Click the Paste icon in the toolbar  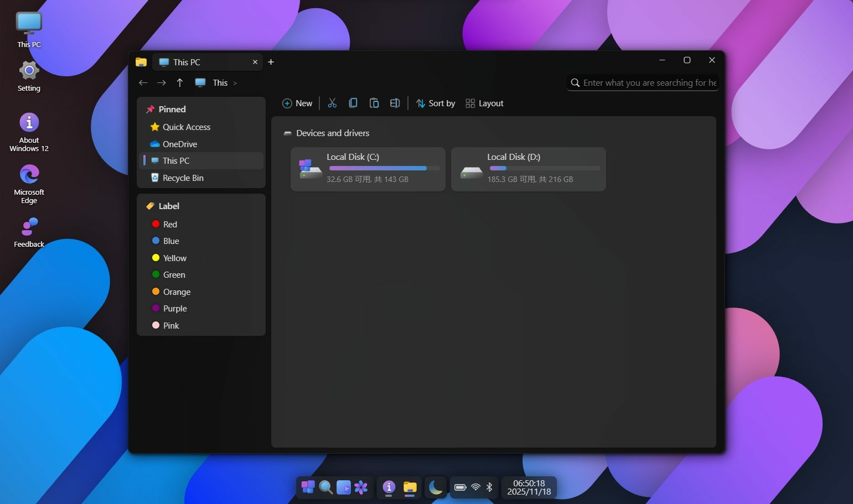(374, 103)
